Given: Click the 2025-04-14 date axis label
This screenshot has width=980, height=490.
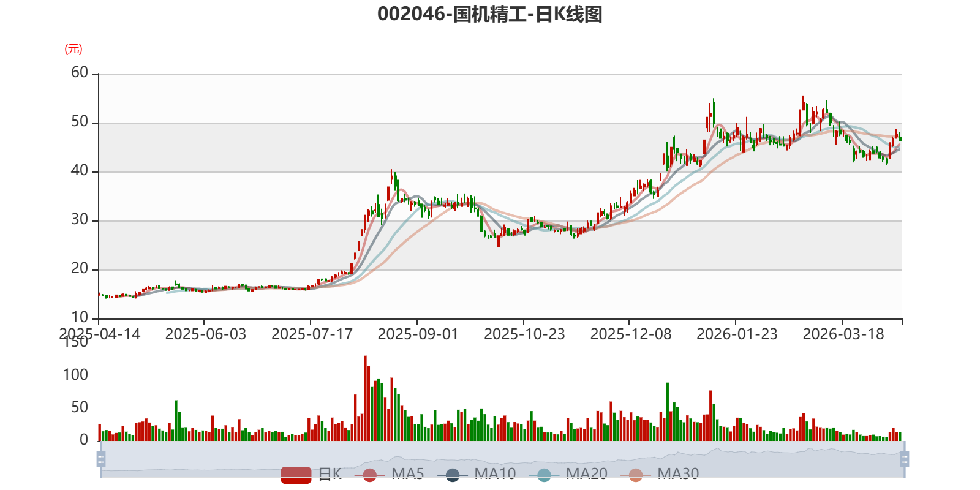Looking at the screenshot, I should point(99,334).
